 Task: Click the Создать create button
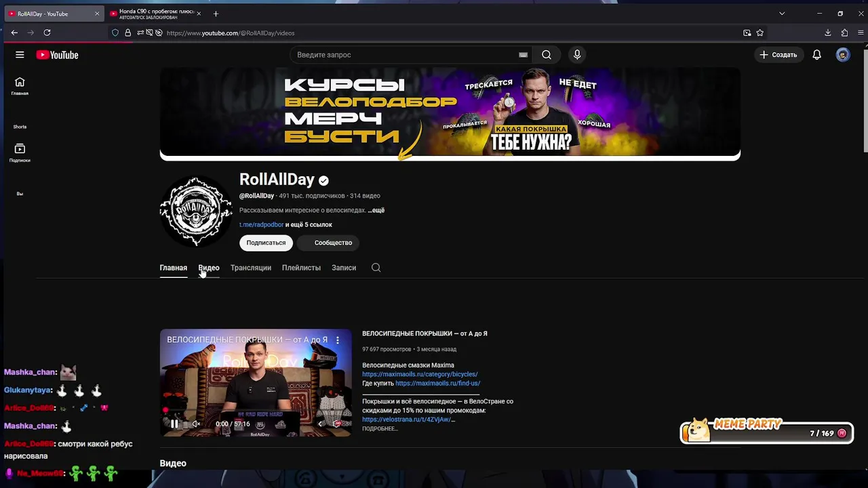point(778,55)
